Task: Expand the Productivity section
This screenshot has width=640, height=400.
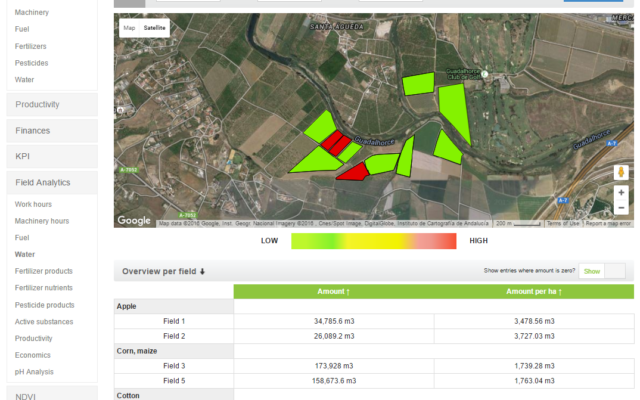Action: [x=52, y=104]
